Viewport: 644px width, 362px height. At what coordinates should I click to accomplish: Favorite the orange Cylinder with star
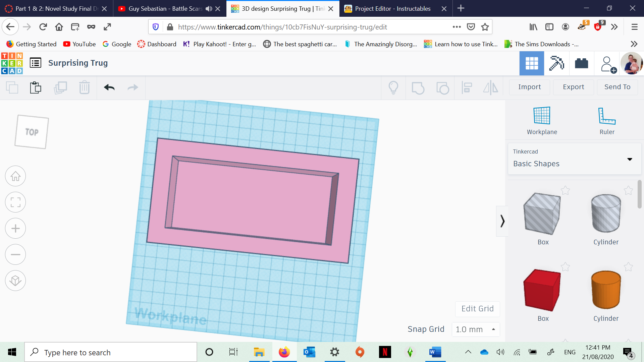coord(628,267)
